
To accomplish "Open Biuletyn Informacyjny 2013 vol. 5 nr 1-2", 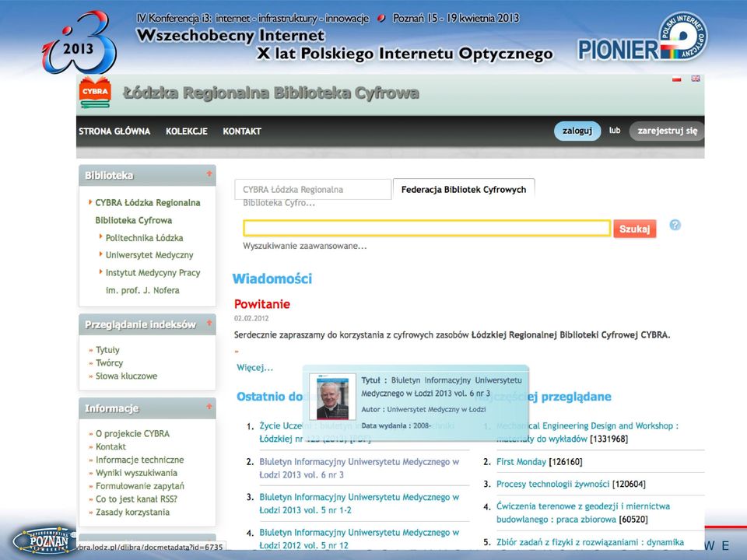I will 359,503.
